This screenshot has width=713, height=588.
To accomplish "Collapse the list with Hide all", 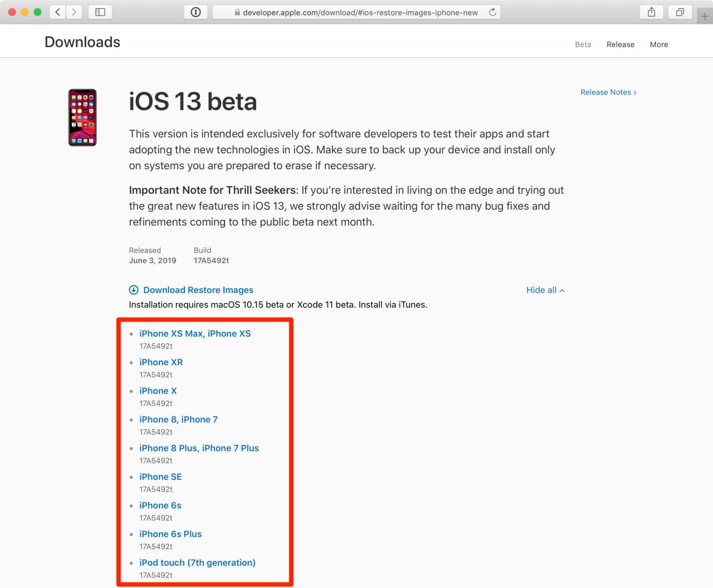I will click(x=545, y=290).
